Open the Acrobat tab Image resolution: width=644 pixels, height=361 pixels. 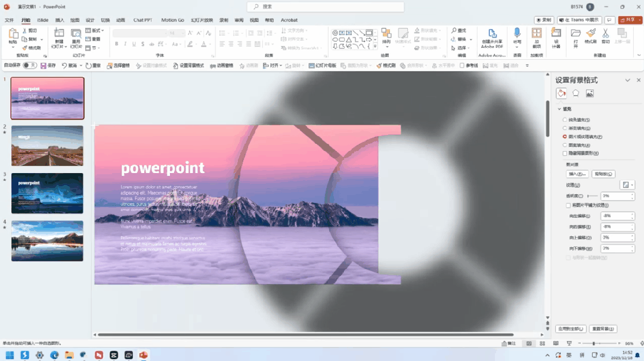tap(289, 20)
